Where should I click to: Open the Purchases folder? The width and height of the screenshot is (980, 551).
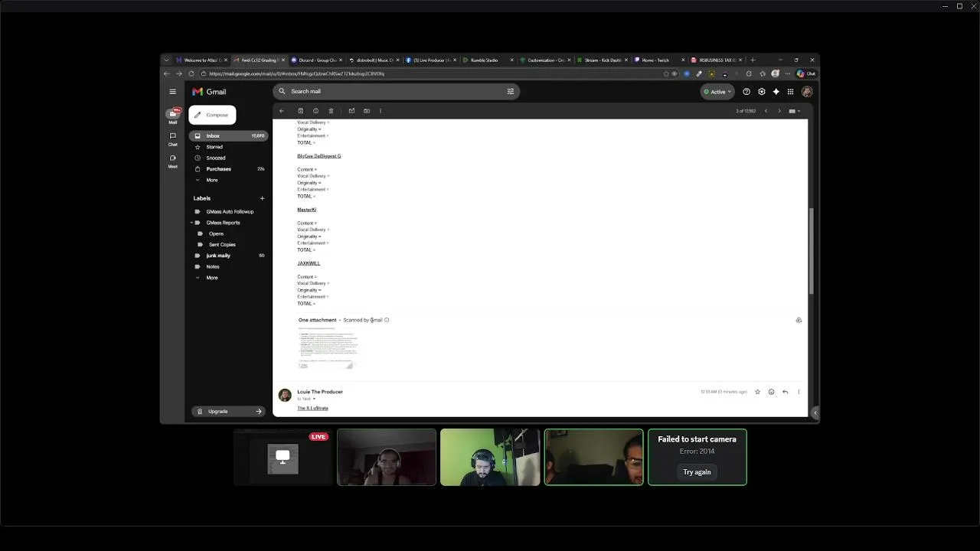(228, 169)
